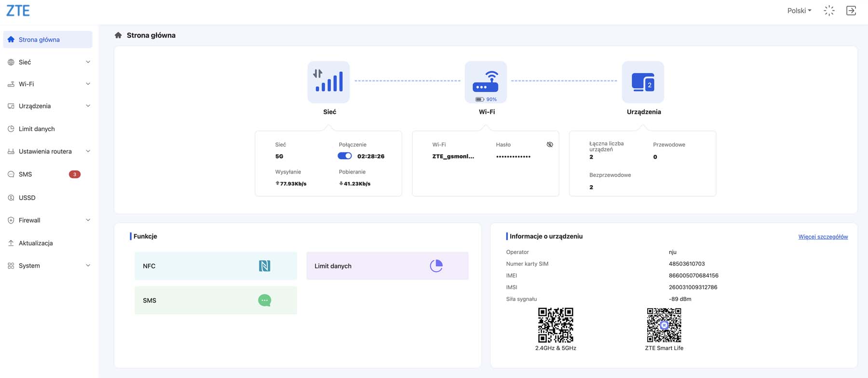Click the devices icon beside Urządzenia in sidebar
The width and height of the screenshot is (868, 378).
(x=11, y=106)
